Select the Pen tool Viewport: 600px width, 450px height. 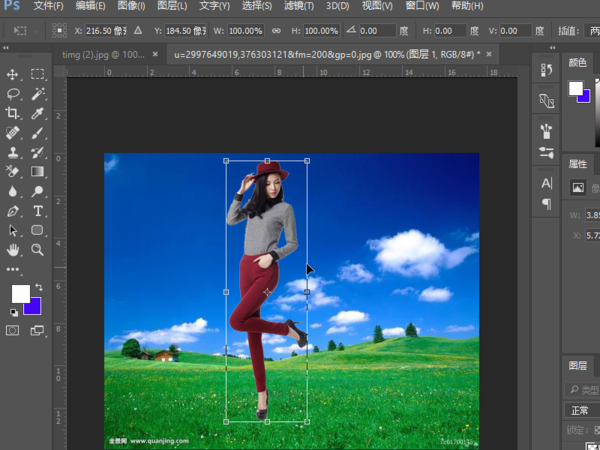tap(13, 211)
